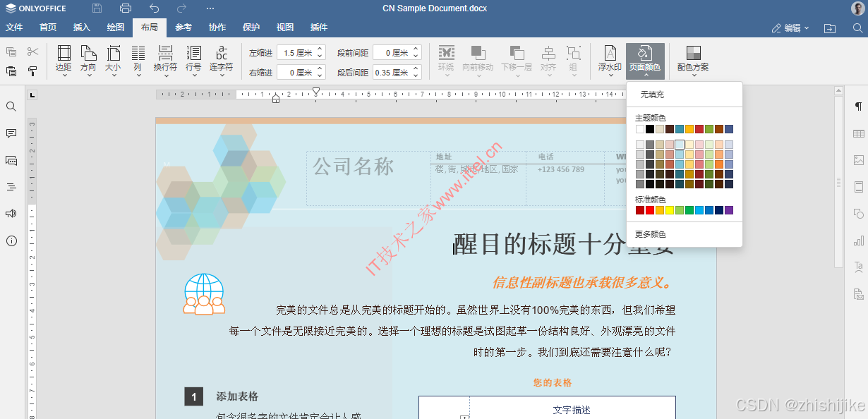Open the three-dots quick access menu
This screenshot has height=419, width=868.
210,8
